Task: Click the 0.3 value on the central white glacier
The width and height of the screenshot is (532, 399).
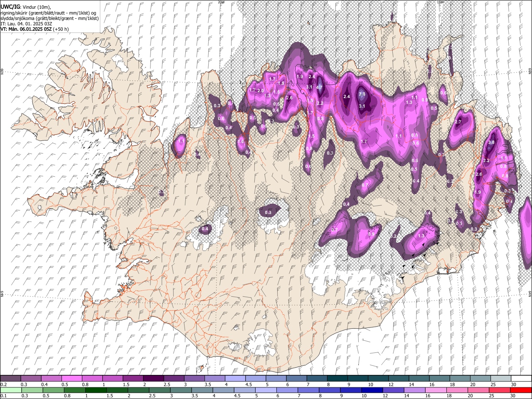Action: click(268, 212)
